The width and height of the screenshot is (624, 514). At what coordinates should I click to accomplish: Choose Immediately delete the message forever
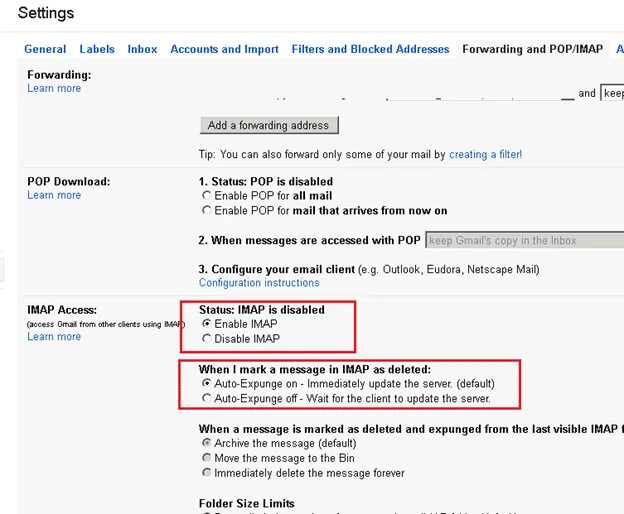coord(207,473)
